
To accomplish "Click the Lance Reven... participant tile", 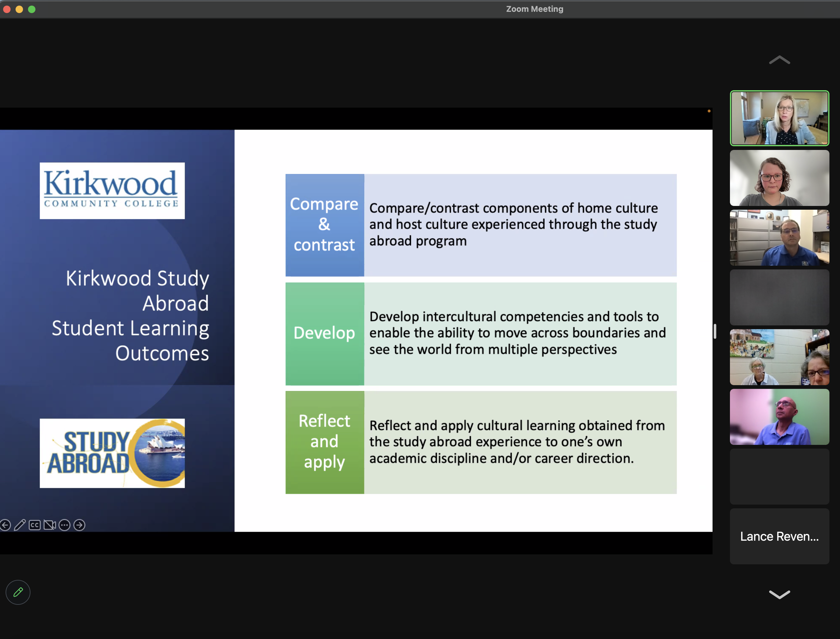I will pos(779,536).
